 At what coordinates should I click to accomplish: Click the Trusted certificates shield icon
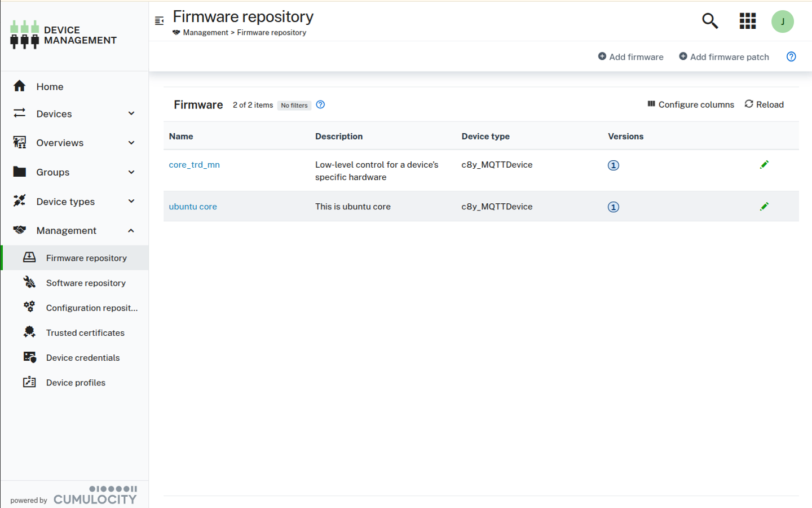[x=30, y=332]
